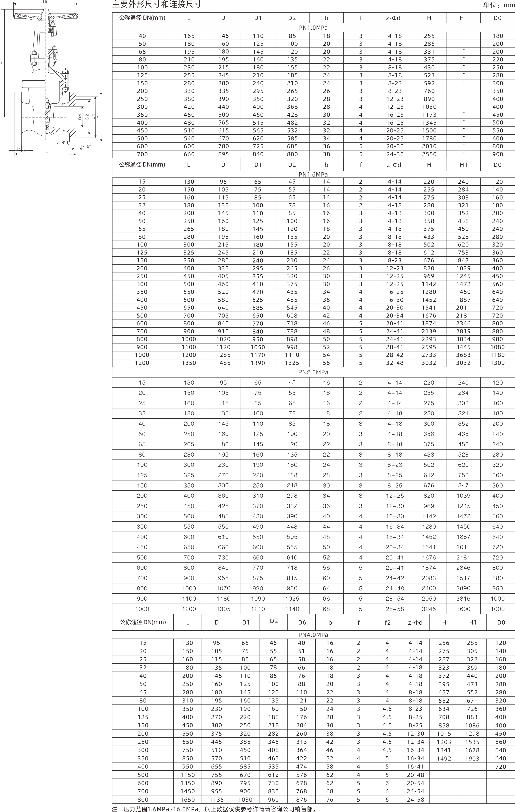Click the H value 1492
The width and height of the screenshot is (515, 812).
444,758
